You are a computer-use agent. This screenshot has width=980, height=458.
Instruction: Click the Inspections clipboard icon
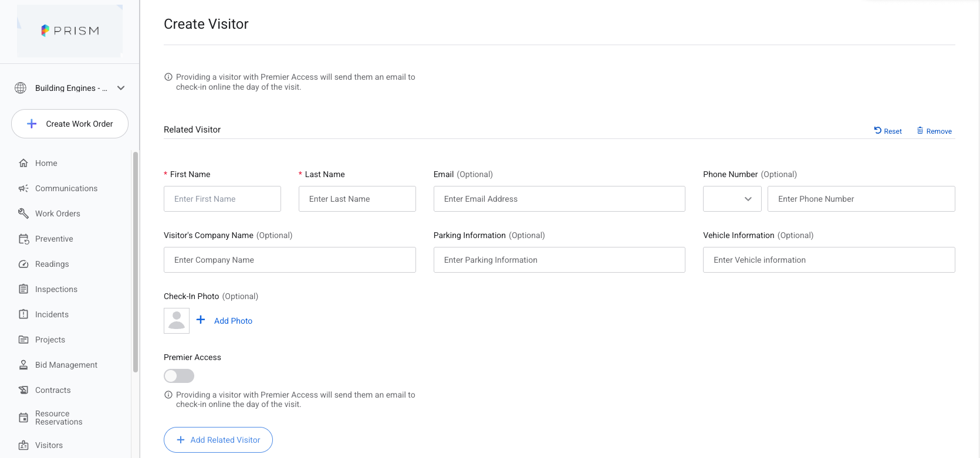pos(23,289)
